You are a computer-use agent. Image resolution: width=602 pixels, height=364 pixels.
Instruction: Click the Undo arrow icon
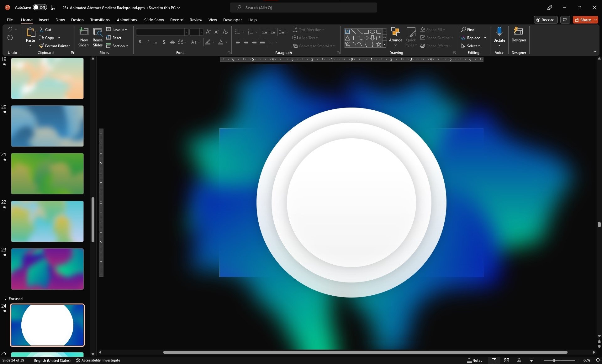(10, 29)
